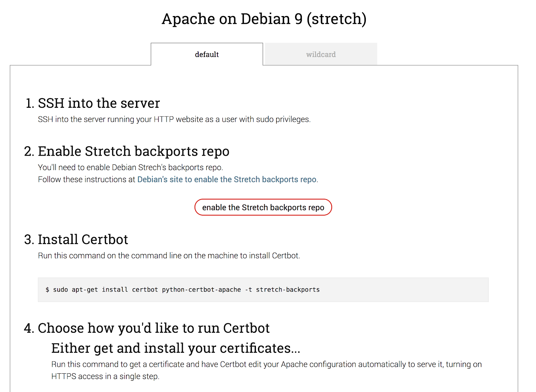Switch to the default tab
Screen dimensions: 536x392
(207, 55)
